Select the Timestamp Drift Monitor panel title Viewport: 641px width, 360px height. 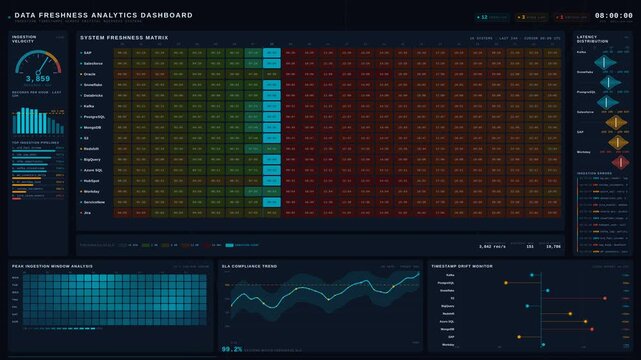pos(462,266)
